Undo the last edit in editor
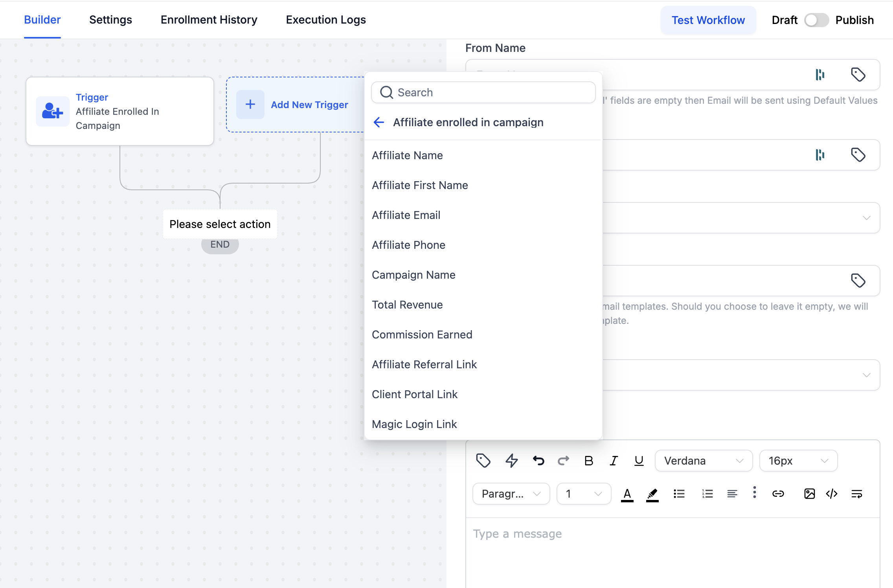This screenshot has height=588, width=893. [538, 460]
